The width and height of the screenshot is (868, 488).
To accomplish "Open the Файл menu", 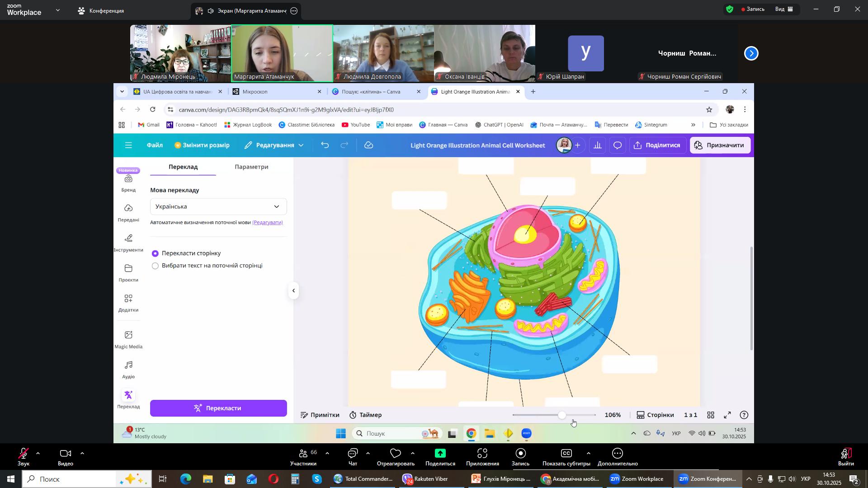I will tap(155, 145).
